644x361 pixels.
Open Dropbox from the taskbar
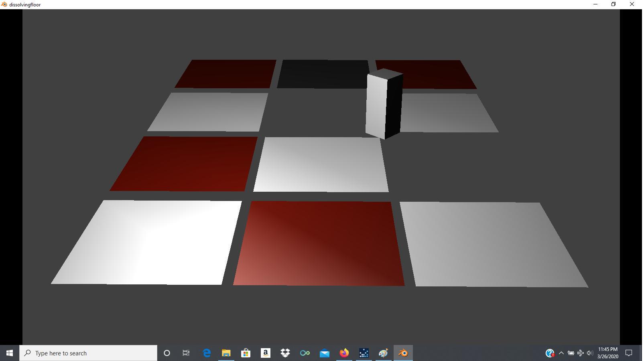285,353
